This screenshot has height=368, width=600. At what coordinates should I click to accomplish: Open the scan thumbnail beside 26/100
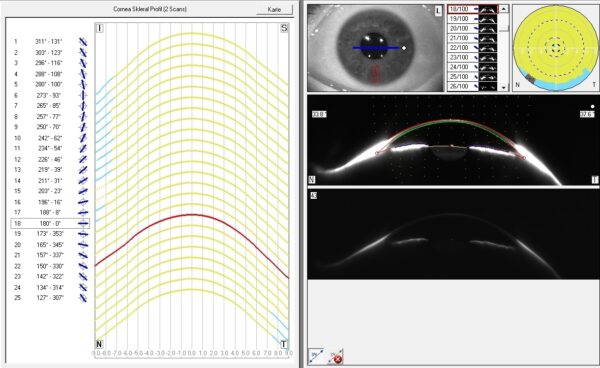pyautogui.click(x=488, y=86)
